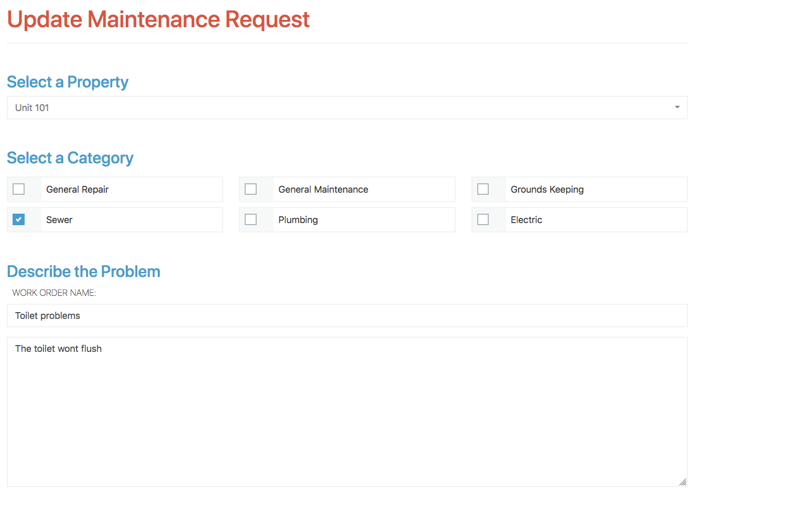Click the problem description text area
812x509 pixels.
(347, 412)
